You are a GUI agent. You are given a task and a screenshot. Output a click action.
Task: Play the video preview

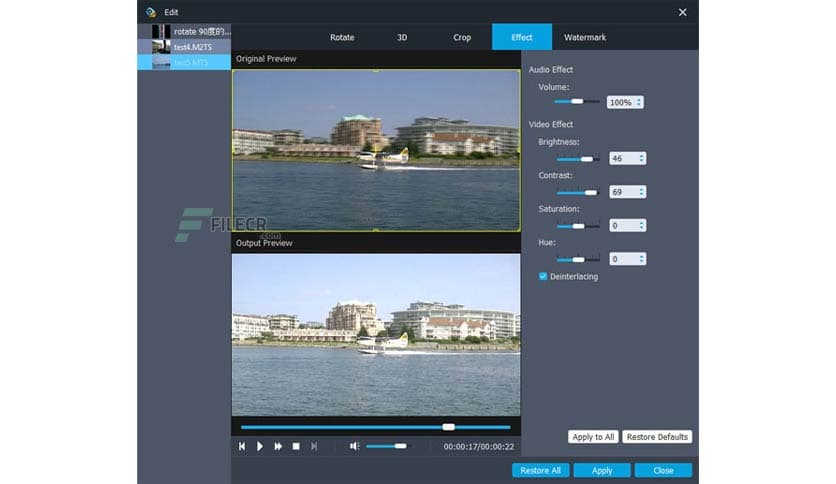(x=260, y=446)
